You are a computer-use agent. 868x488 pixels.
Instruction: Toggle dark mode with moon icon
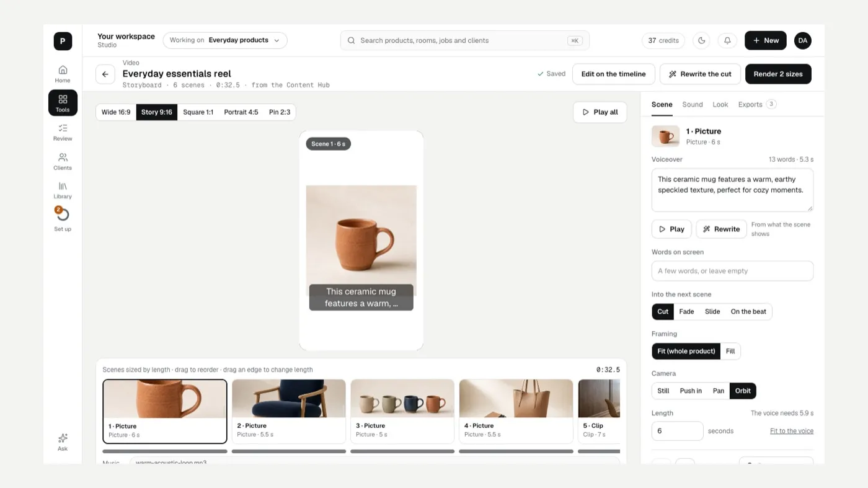click(702, 40)
